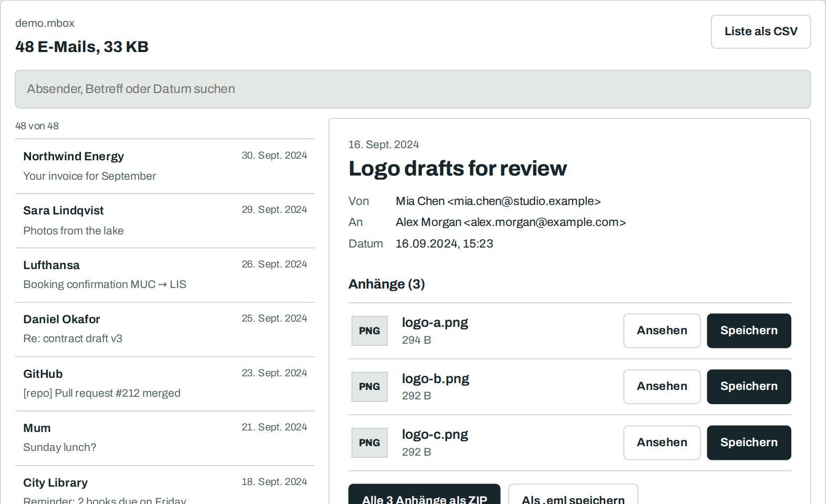Viewport: 826px width, 504px height.
Task: Click the 48 von 48 counter
Action: (x=37, y=126)
